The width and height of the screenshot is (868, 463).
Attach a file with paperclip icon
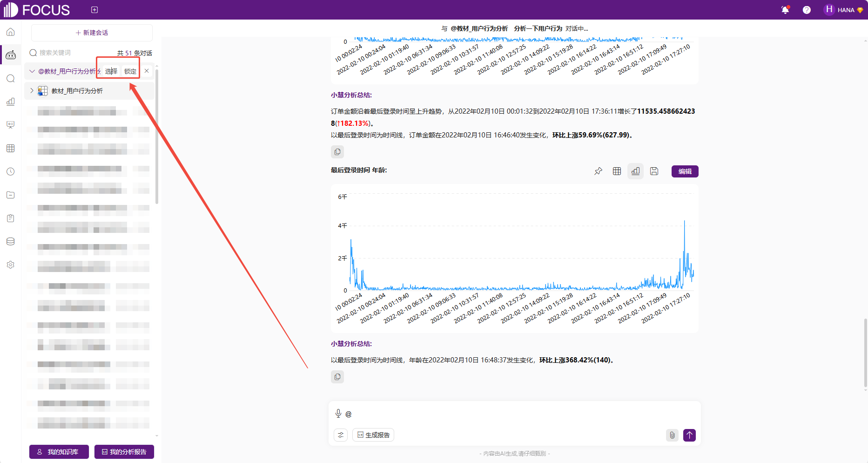[x=672, y=435]
